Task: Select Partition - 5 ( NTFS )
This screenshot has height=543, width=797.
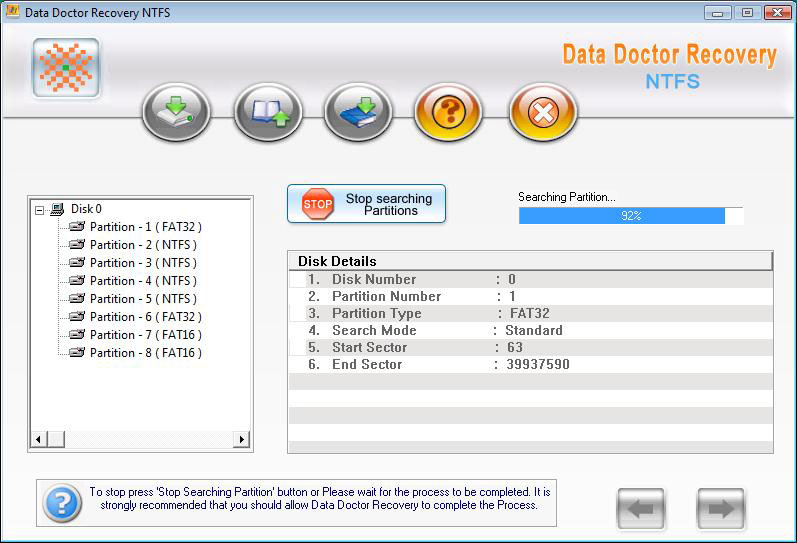Action: [143, 298]
